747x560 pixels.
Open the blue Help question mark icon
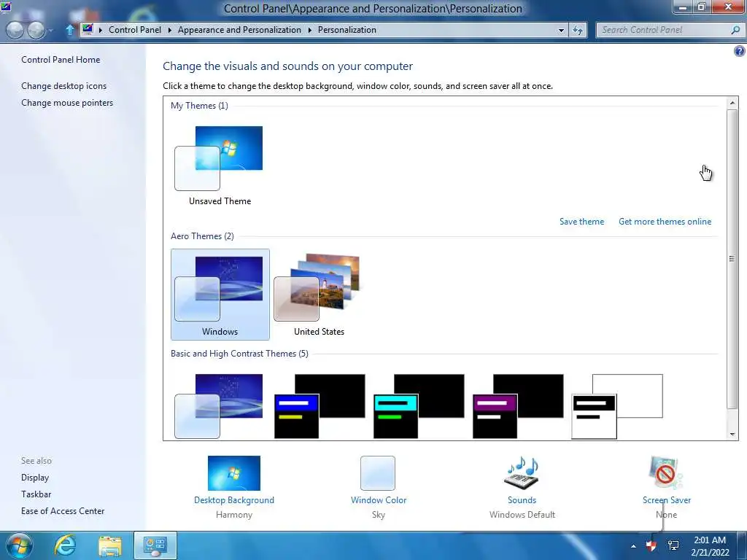click(740, 51)
